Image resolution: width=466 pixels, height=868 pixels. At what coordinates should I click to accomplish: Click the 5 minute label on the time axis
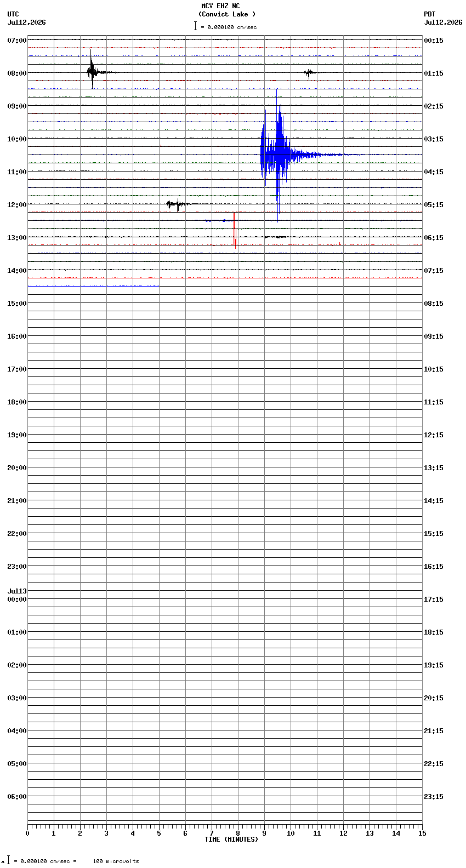point(159,833)
